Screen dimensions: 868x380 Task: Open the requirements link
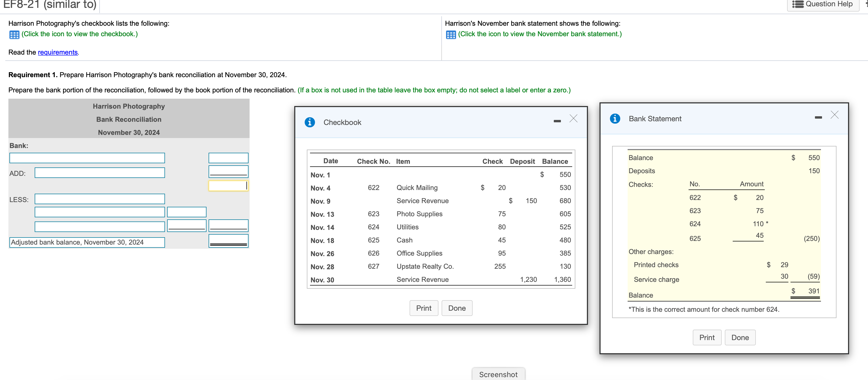tap(58, 52)
